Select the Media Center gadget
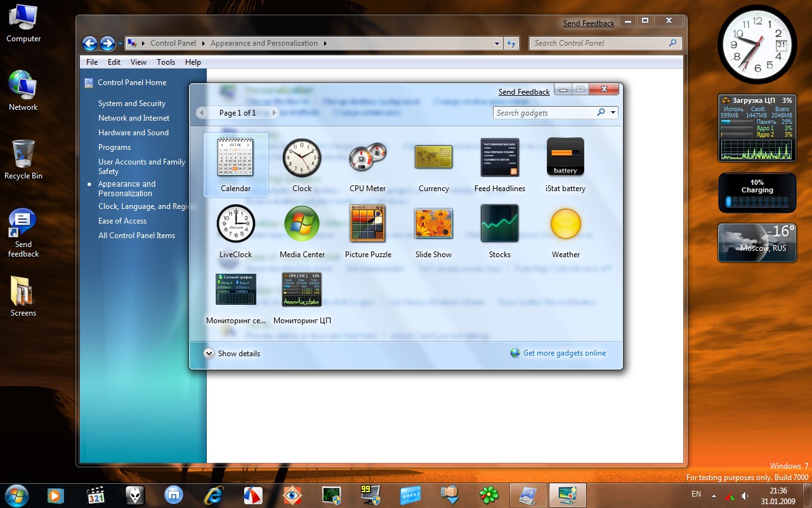This screenshot has height=508, width=812. [x=302, y=231]
